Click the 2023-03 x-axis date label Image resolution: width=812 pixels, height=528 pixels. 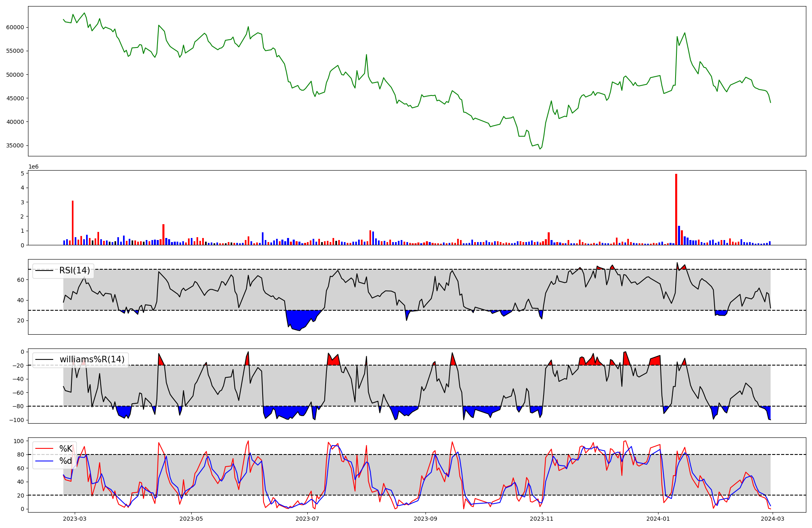tap(75, 519)
